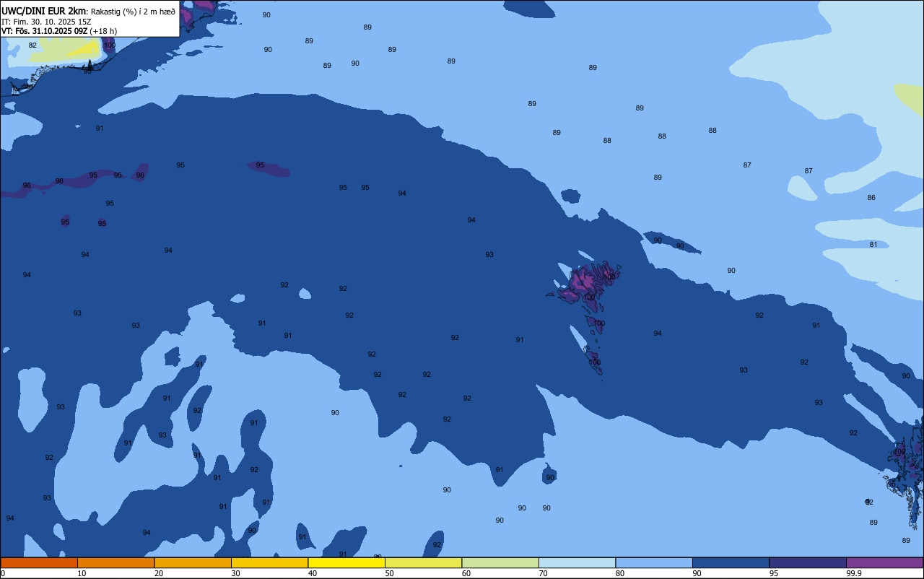Viewport: 924px width, 579px height.
Task: Select the 70–80 pale blue legend swatch
Action: coord(577,562)
